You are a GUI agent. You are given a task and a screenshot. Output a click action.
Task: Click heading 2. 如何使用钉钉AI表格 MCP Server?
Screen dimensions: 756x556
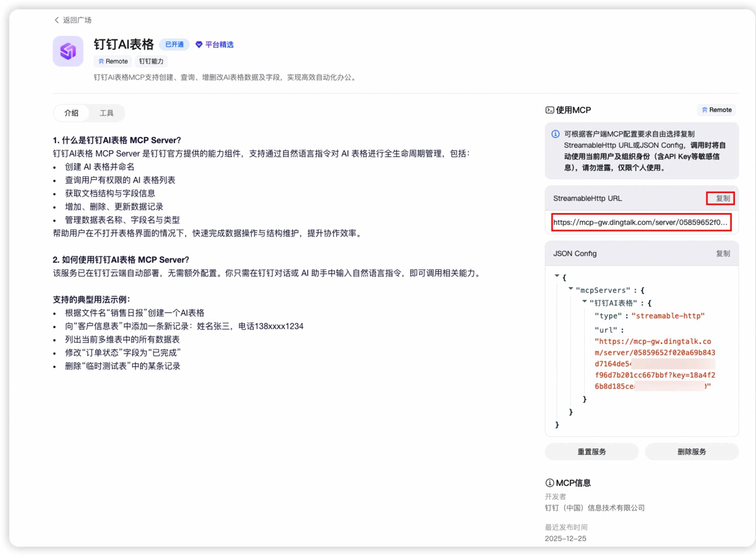121,260
